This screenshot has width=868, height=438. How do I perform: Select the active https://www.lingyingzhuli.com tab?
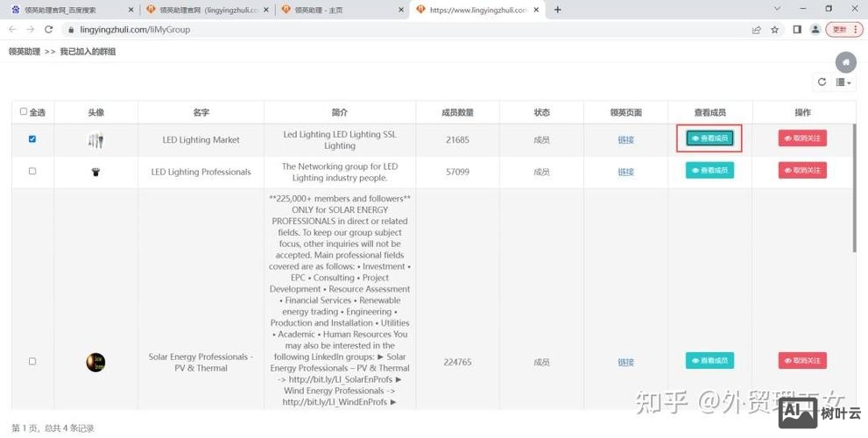point(477,10)
